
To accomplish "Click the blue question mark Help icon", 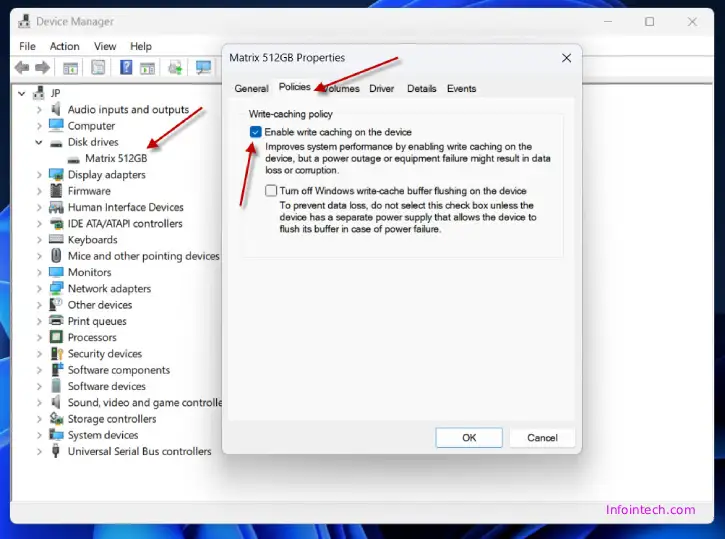I will pyautogui.click(x=126, y=67).
